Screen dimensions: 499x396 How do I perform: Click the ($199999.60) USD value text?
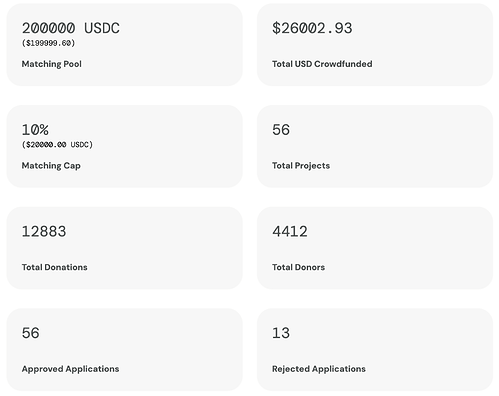[x=48, y=43]
